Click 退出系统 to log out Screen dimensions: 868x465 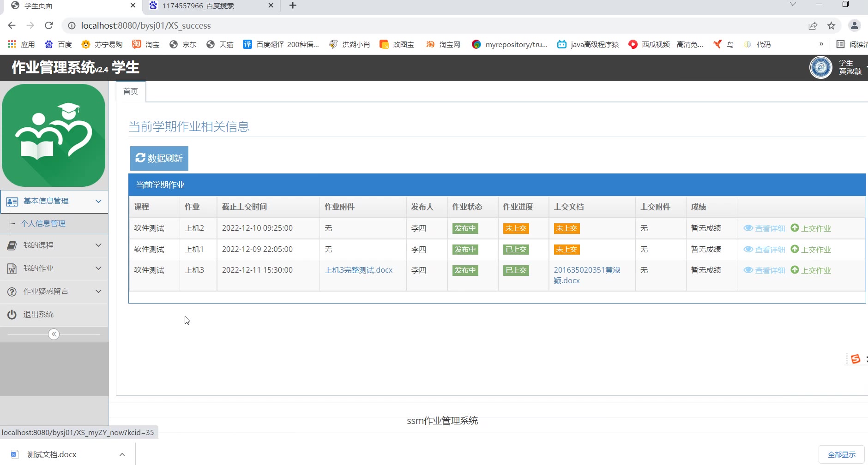click(38, 315)
